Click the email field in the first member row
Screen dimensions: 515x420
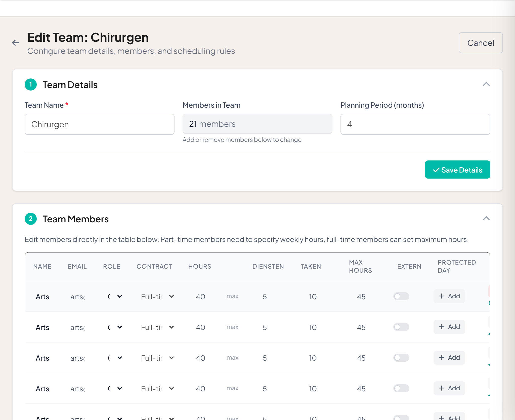point(77,297)
